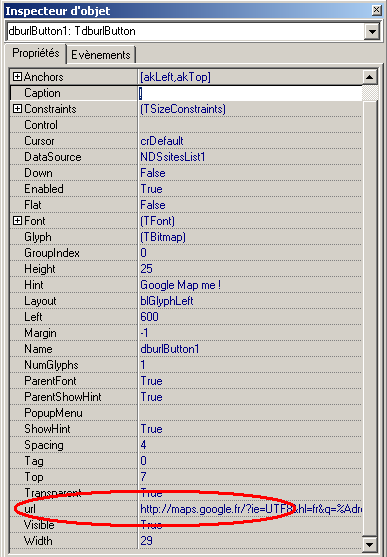Viewport: 387px width, 557px height.
Task: Click the Spacing value 4
Action: coord(143,445)
